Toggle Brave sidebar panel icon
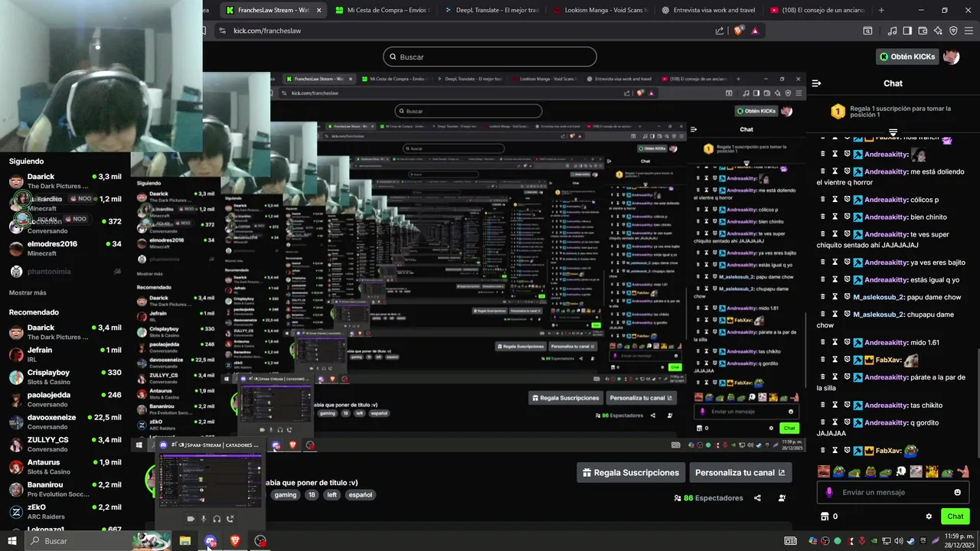Screen dimensions: 980x551 907,31
